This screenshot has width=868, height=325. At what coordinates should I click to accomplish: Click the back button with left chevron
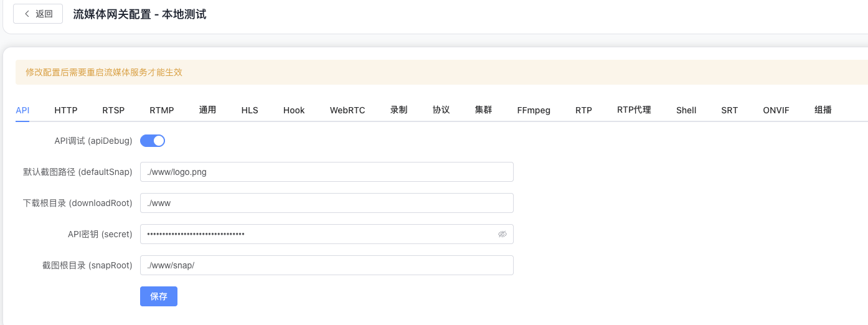pyautogui.click(x=38, y=14)
